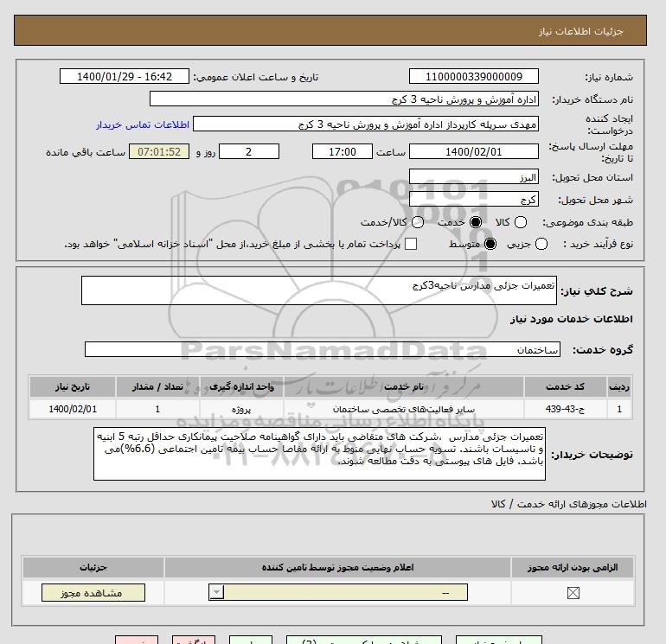Click the 'جزئیات' column header in permits table
Image resolution: width=666 pixels, height=644 pixels.
(93, 568)
